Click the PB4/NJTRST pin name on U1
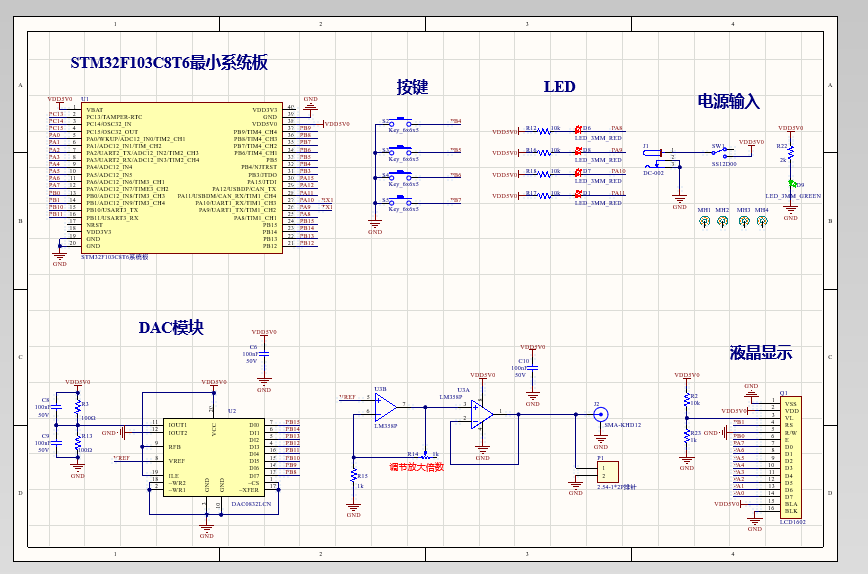868x574 pixels. pyautogui.click(x=259, y=167)
